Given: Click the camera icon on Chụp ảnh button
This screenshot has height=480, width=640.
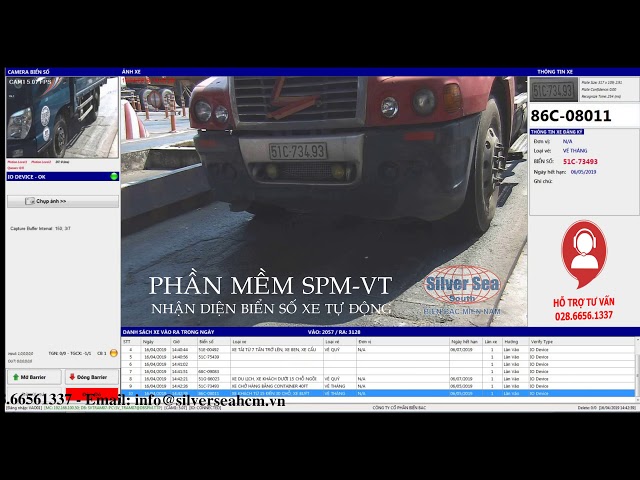Looking at the screenshot, I should pos(30,201).
